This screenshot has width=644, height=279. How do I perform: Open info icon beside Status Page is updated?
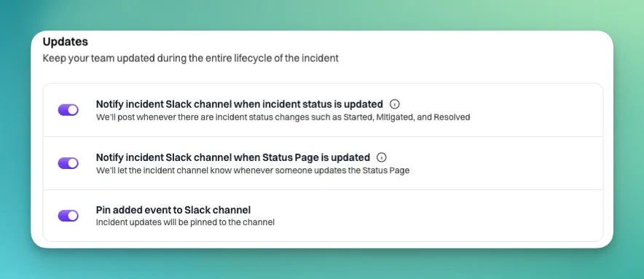pos(382,157)
